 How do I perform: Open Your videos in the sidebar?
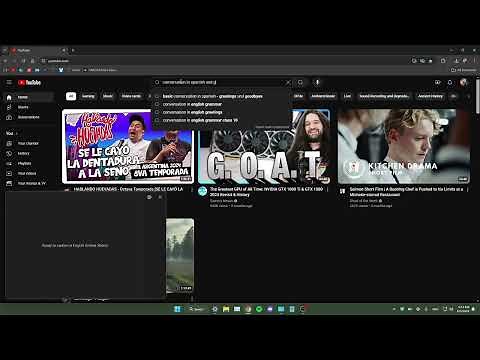point(29,173)
